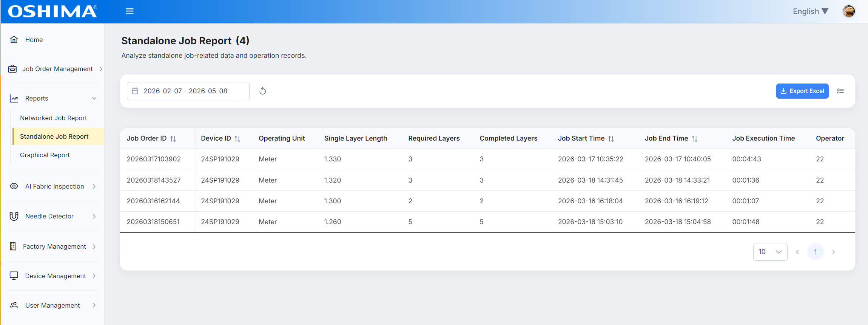Click the Factory Management building icon
The image size is (868, 325).
point(13,246)
